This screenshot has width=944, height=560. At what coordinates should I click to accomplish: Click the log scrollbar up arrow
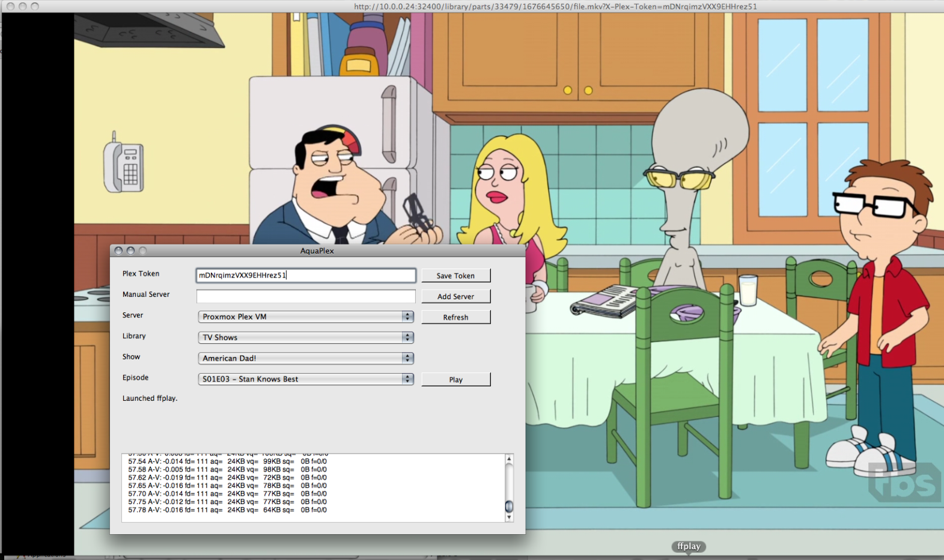(509, 458)
